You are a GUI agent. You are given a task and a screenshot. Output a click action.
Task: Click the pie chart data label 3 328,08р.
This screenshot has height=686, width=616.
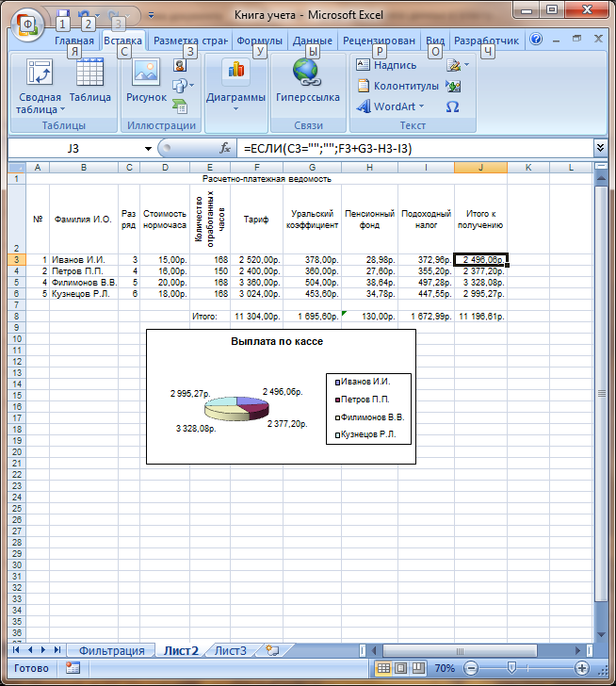[x=196, y=429]
